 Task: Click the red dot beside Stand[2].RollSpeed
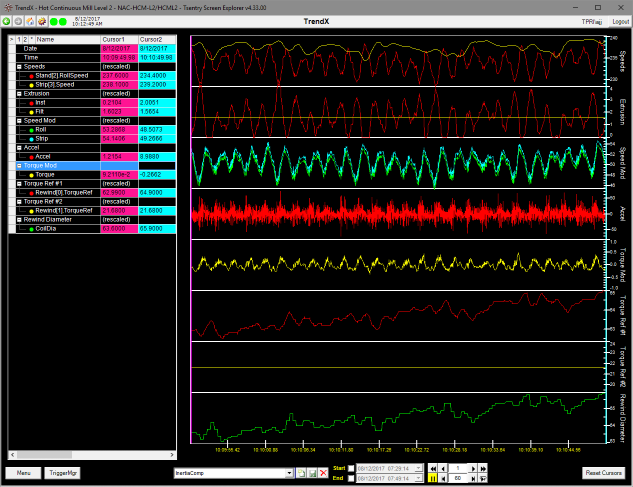click(31, 76)
